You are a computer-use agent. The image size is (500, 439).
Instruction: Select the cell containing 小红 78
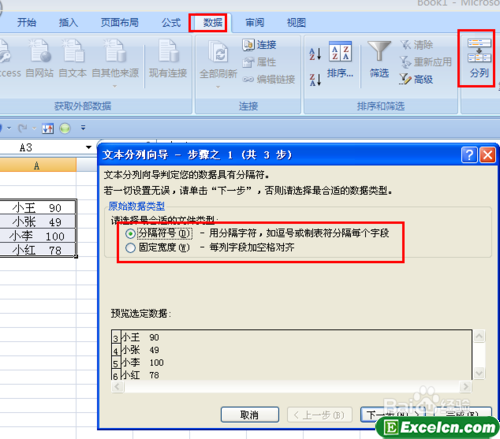pos(37,250)
